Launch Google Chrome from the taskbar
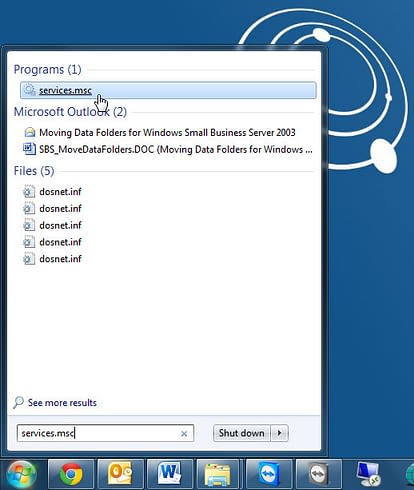Image resolution: width=414 pixels, height=490 pixels. point(71,474)
